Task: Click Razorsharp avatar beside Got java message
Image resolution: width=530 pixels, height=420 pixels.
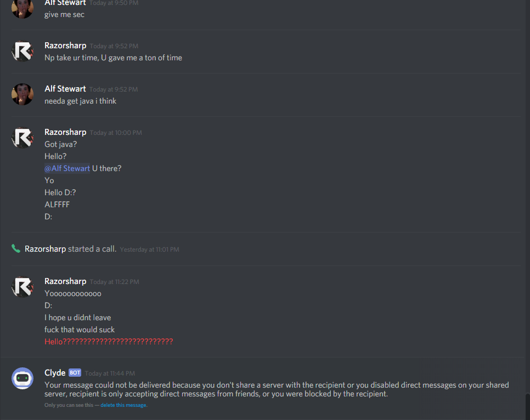Action: [22, 138]
